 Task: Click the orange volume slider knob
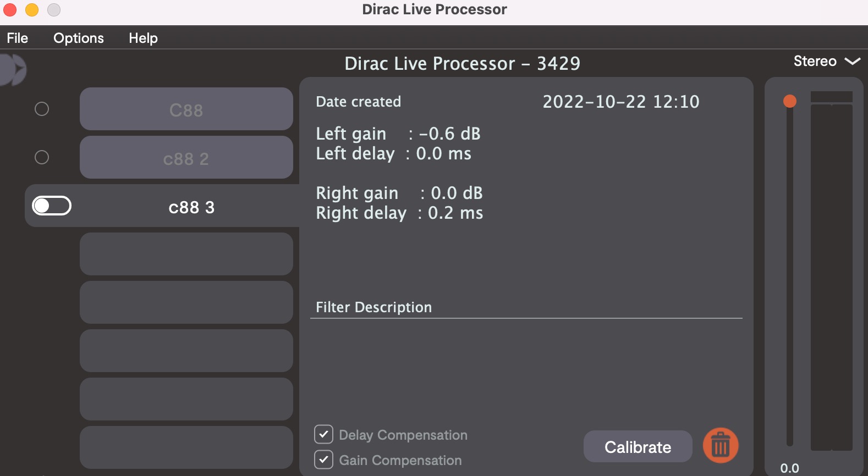(x=790, y=101)
